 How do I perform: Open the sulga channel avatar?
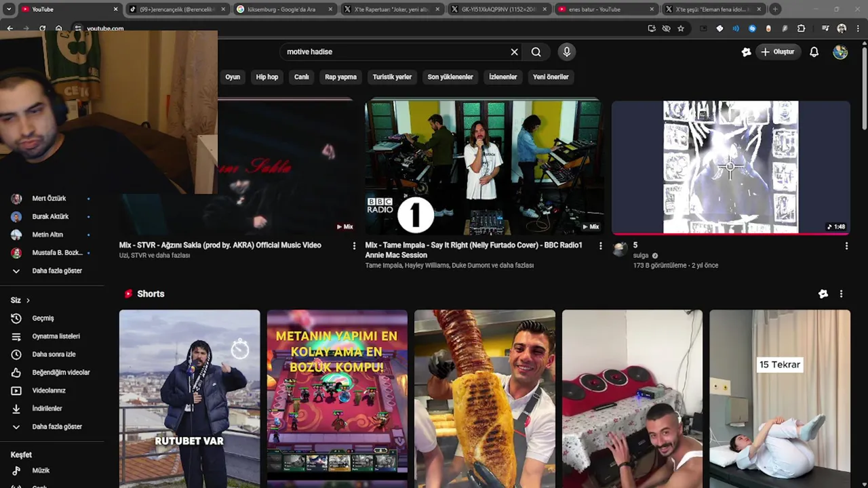(620, 249)
